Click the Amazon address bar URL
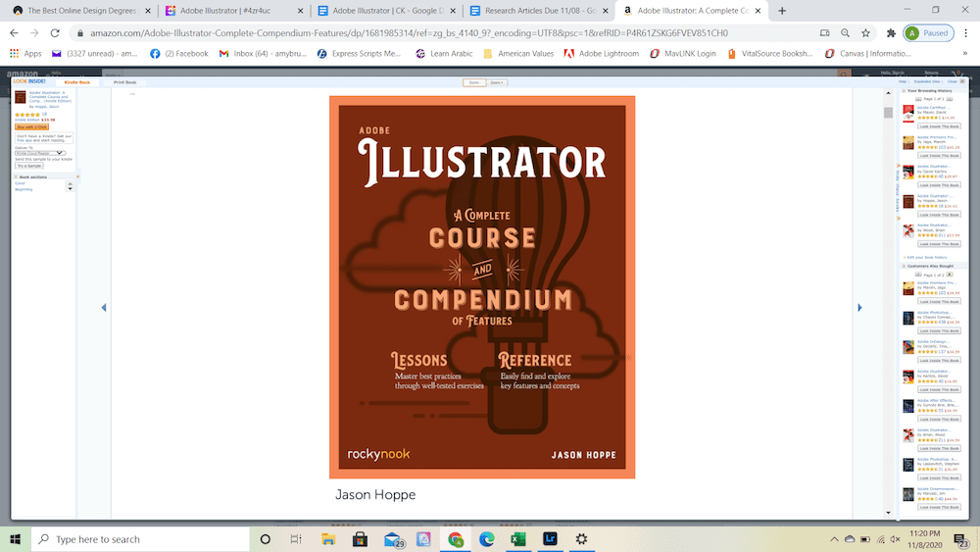The height and width of the screenshot is (552, 980). pos(409,33)
